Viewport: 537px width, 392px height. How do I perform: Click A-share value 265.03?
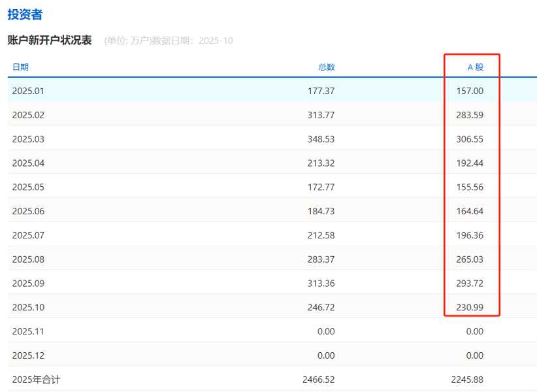coord(470,259)
